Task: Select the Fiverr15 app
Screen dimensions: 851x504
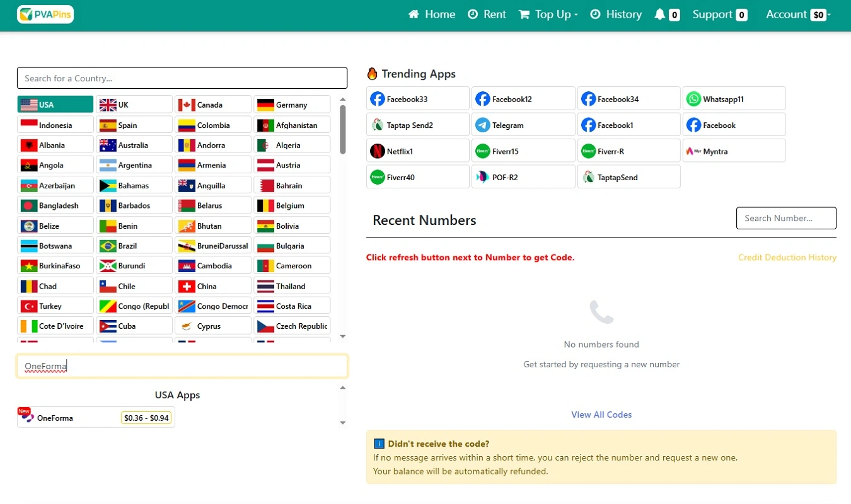Action: [523, 151]
